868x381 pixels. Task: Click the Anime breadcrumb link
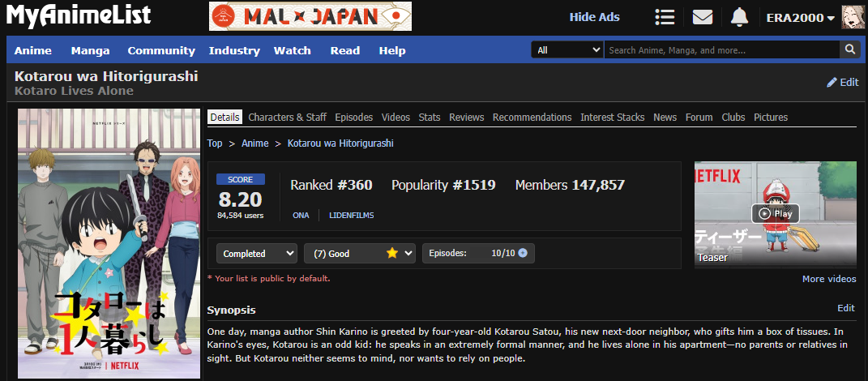coord(254,143)
